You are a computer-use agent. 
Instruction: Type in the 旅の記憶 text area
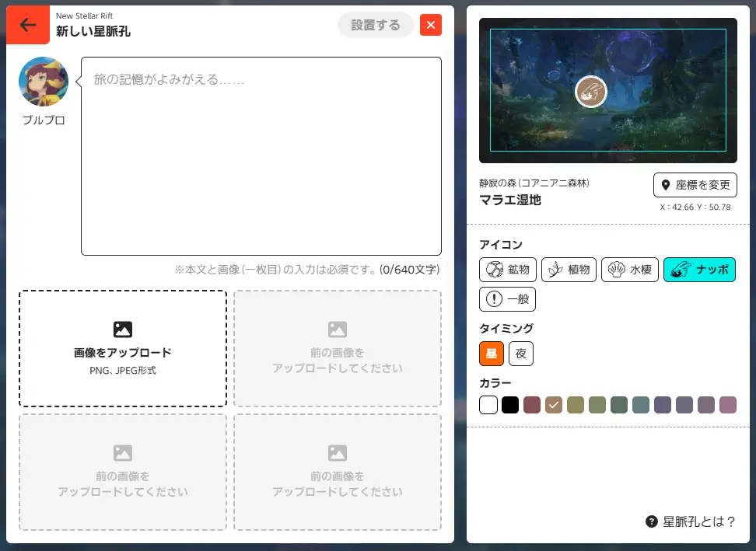click(261, 155)
